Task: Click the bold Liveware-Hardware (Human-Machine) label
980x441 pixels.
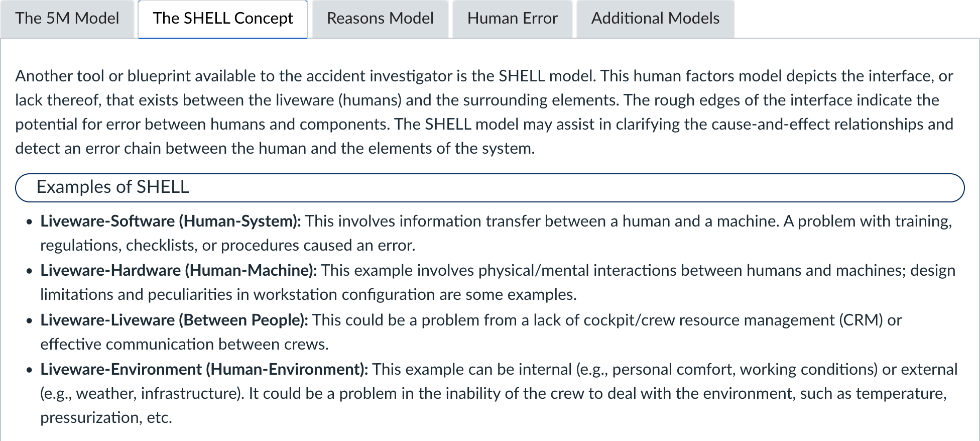Action: tap(178, 270)
